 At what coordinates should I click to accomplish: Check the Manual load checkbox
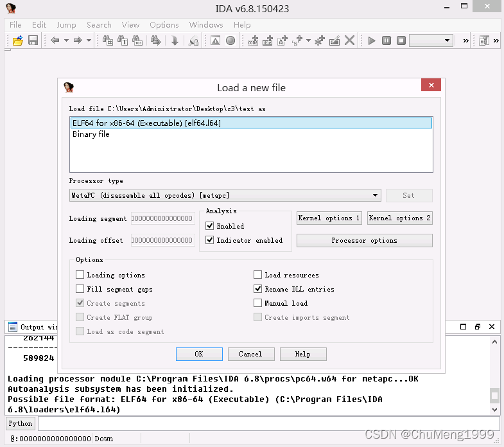click(257, 302)
